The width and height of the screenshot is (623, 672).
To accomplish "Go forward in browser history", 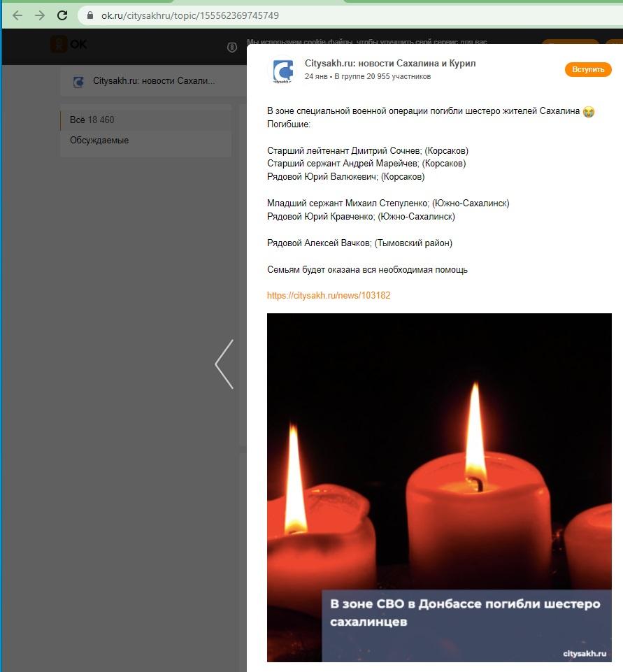I will pyautogui.click(x=40, y=16).
